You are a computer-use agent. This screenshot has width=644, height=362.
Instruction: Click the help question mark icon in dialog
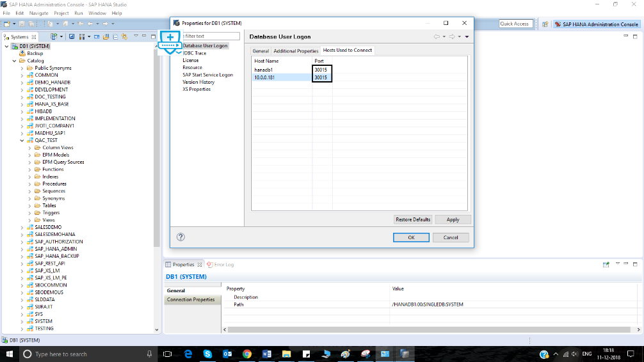tap(181, 237)
